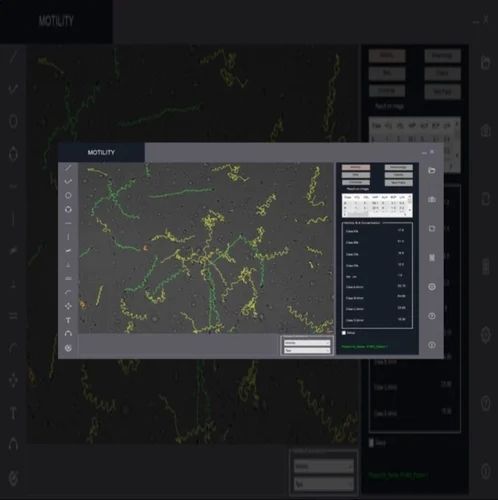The height and width of the screenshot is (500, 498).
Task: Click the grey button directly below the pink button
Action: coord(356,175)
